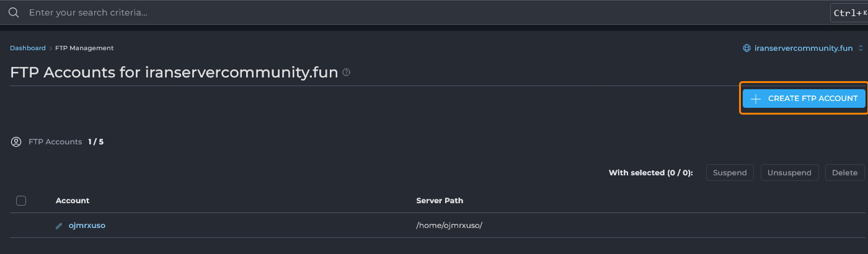Screen dimensions: 868x254
Task: Open the iranservercommunity.fun domain selector
Action: coord(804,48)
